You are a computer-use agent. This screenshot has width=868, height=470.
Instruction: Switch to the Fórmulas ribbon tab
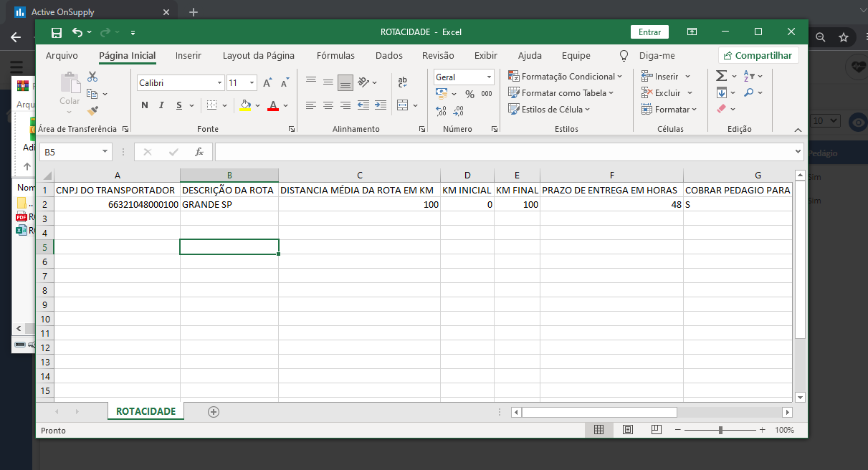pos(335,55)
